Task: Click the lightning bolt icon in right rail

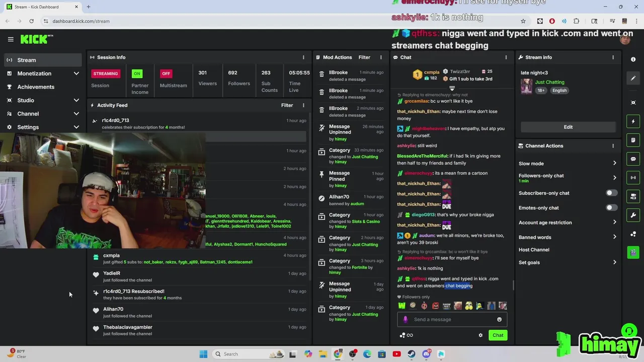Action: click(x=633, y=121)
